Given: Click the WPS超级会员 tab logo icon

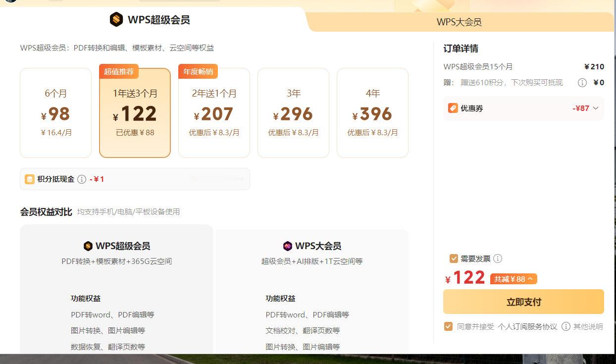Looking at the screenshot, I should pos(116,20).
